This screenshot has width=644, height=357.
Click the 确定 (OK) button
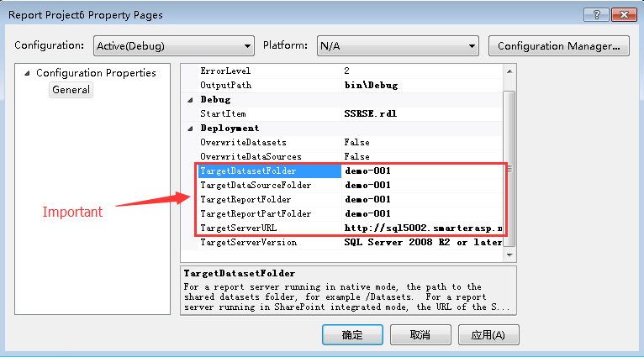[x=352, y=335]
